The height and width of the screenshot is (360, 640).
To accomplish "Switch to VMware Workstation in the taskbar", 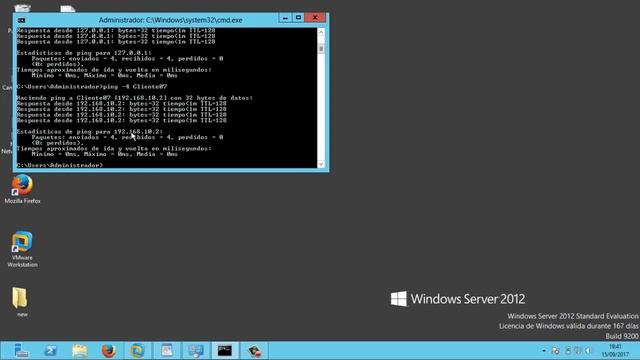I will 138,351.
